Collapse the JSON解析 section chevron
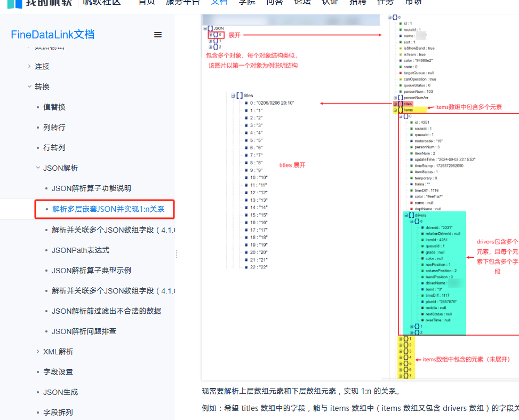Screen dimensions: 519x420 click(x=38, y=168)
